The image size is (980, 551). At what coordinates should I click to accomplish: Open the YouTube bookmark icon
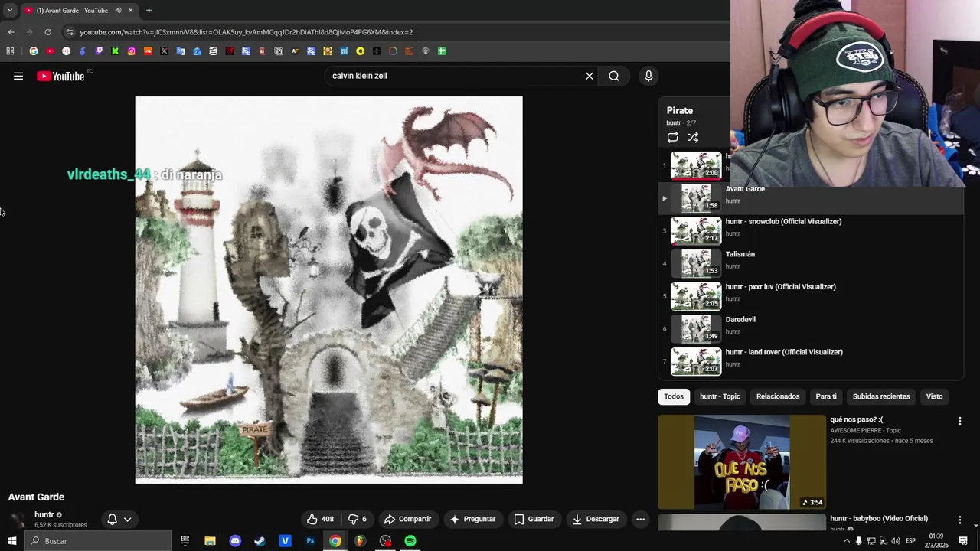(x=50, y=51)
